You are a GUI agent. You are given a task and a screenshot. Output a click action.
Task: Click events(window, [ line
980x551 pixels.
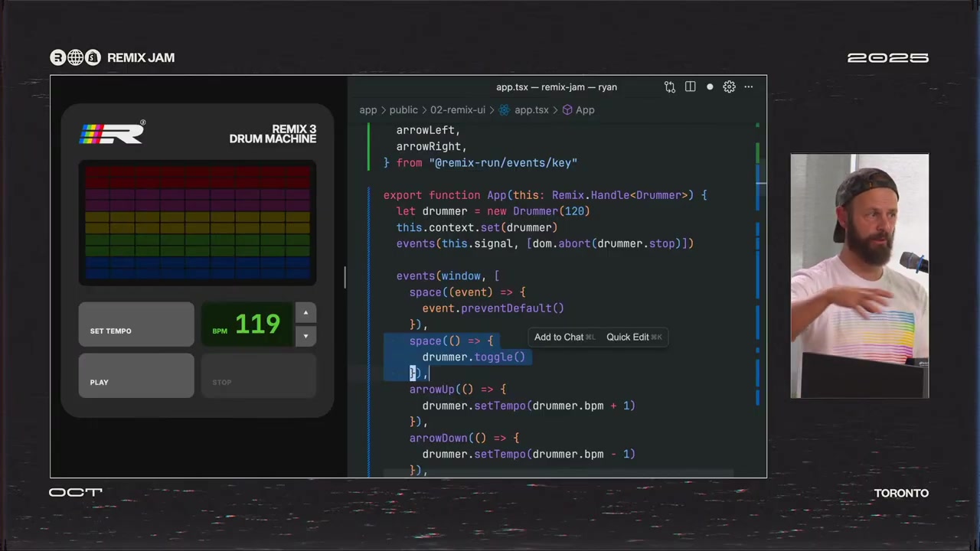[448, 276]
